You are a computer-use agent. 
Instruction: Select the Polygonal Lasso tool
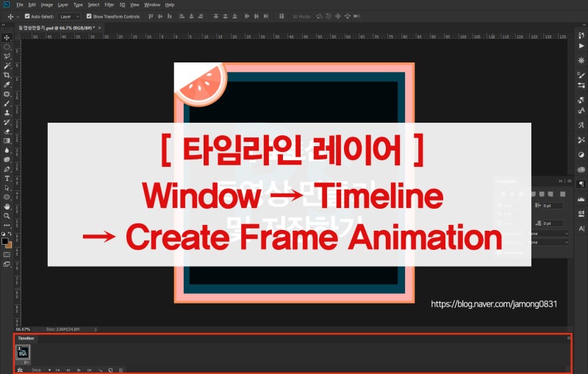(7, 57)
